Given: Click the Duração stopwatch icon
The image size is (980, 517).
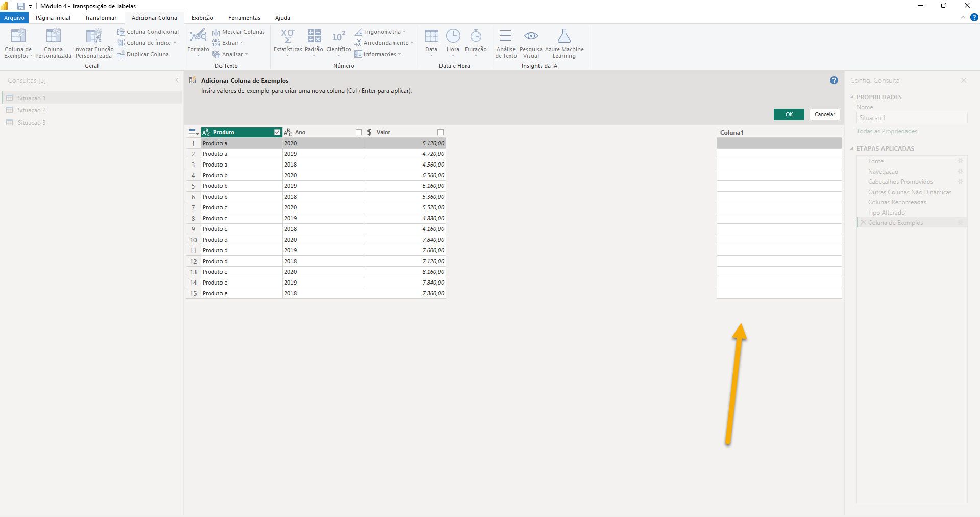Looking at the screenshot, I should pyautogui.click(x=476, y=36).
